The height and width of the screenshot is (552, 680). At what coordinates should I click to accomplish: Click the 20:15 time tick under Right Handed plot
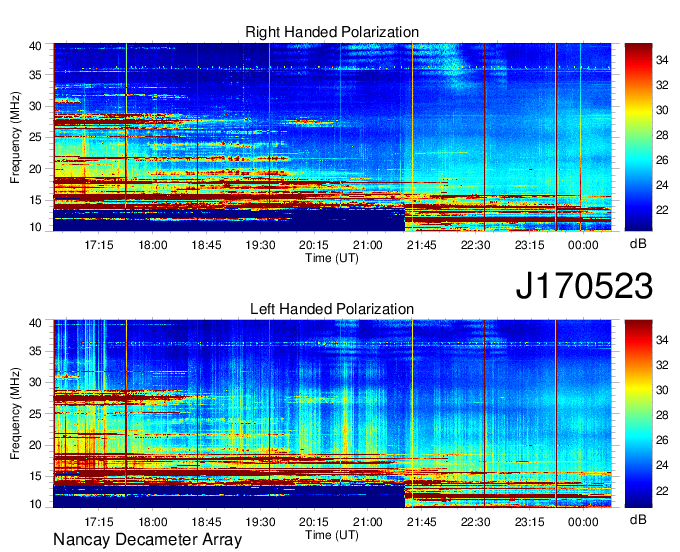point(314,245)
